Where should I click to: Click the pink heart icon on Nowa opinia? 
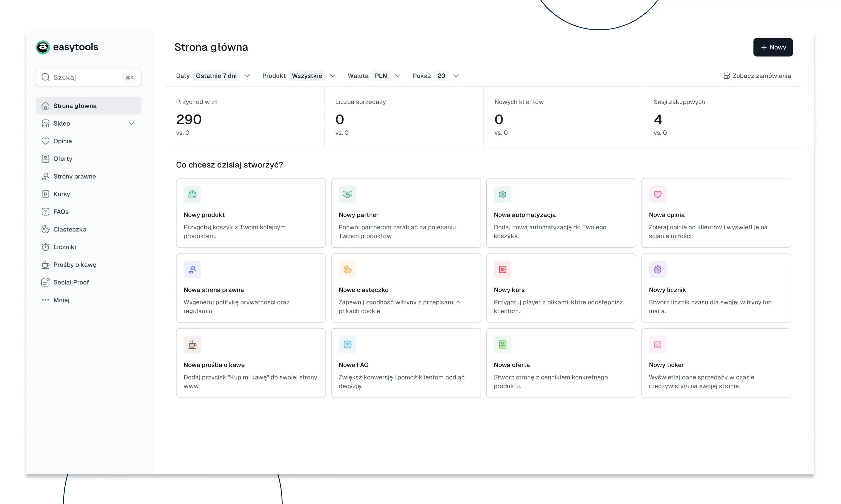click(x=657, y=194)
